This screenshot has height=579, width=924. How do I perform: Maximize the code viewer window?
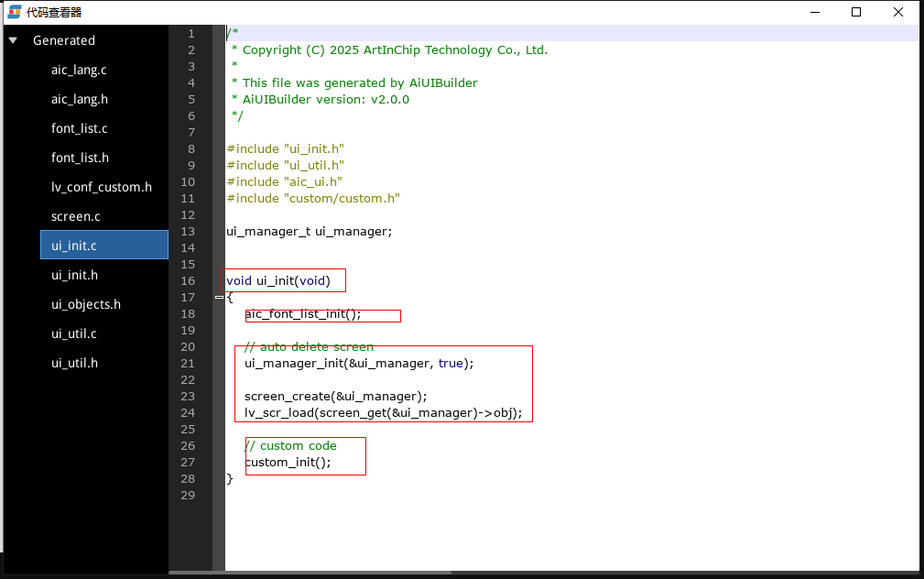pyautogui.click(x=856, y=12)
